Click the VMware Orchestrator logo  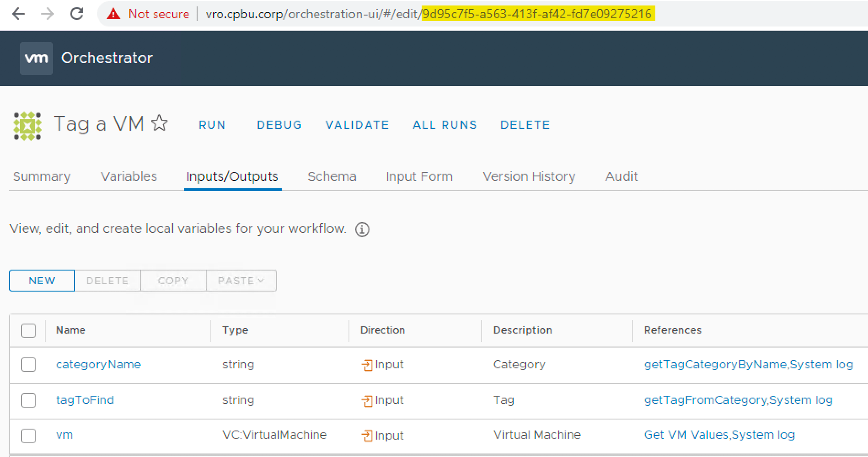(37, 58)
